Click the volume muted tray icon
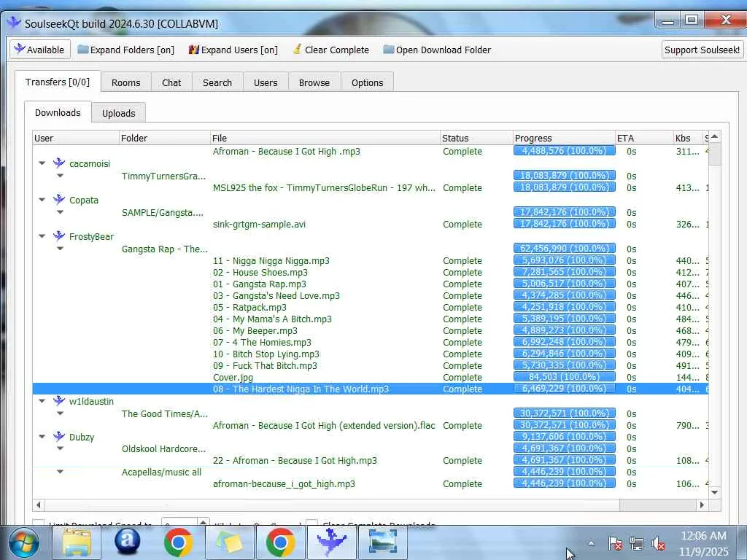Screen dimensions: 747x560 [658, 542]
